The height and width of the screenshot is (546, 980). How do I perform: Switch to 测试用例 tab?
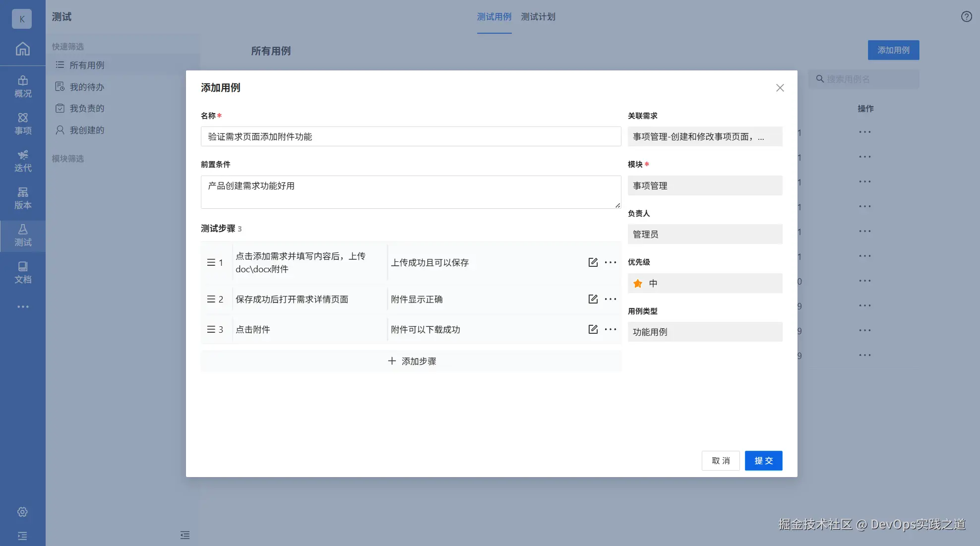coord(494,17)
